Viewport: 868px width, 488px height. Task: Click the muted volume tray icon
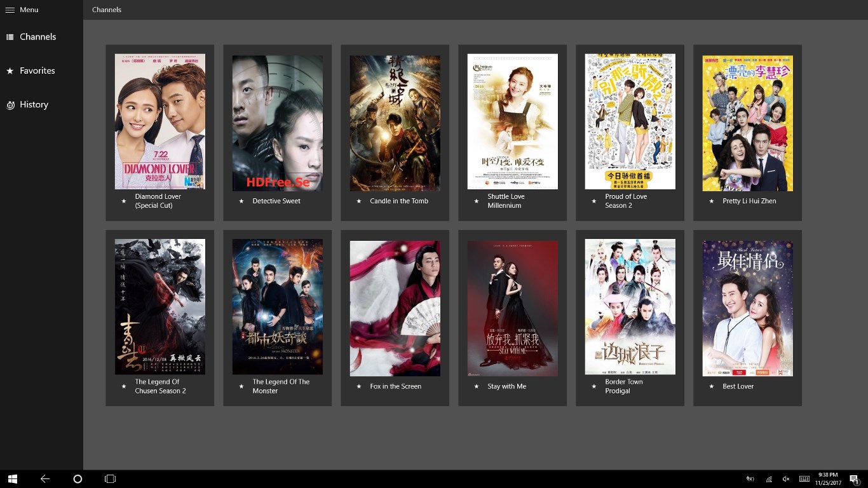pyautogui.click(x=786, y=479)
